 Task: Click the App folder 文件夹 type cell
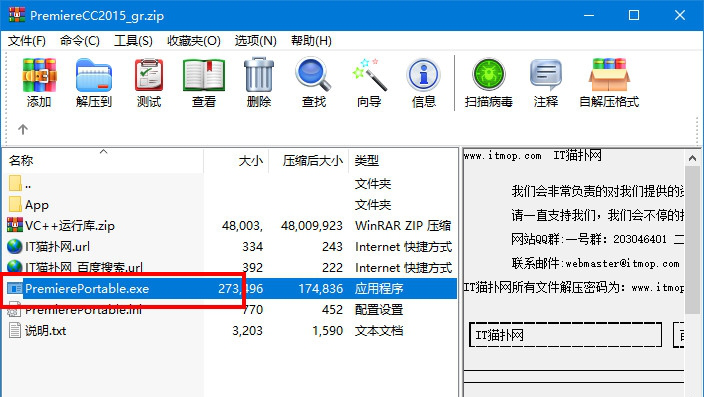coord(373,205)
